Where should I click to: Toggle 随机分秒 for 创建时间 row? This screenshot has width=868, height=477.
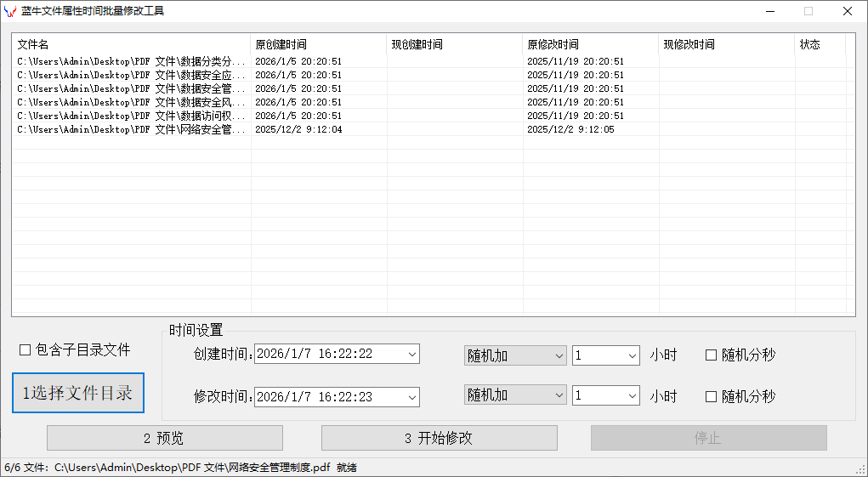pyautogui.click(x=712, y=355)
